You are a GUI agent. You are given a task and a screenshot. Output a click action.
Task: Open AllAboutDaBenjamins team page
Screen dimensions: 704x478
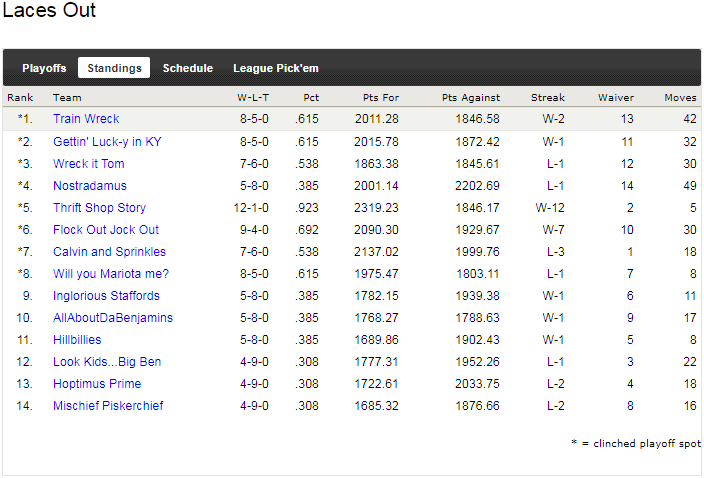113,318
